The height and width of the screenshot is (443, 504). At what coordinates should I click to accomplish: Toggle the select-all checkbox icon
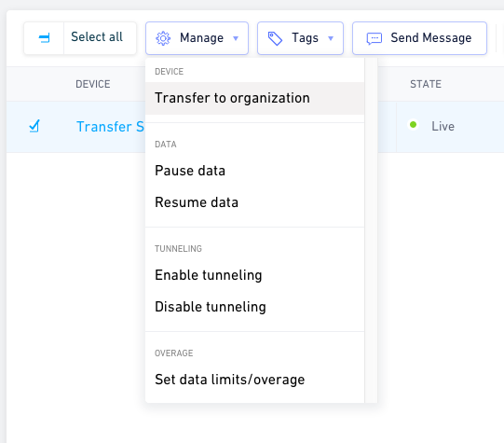[x=44, y=38]
